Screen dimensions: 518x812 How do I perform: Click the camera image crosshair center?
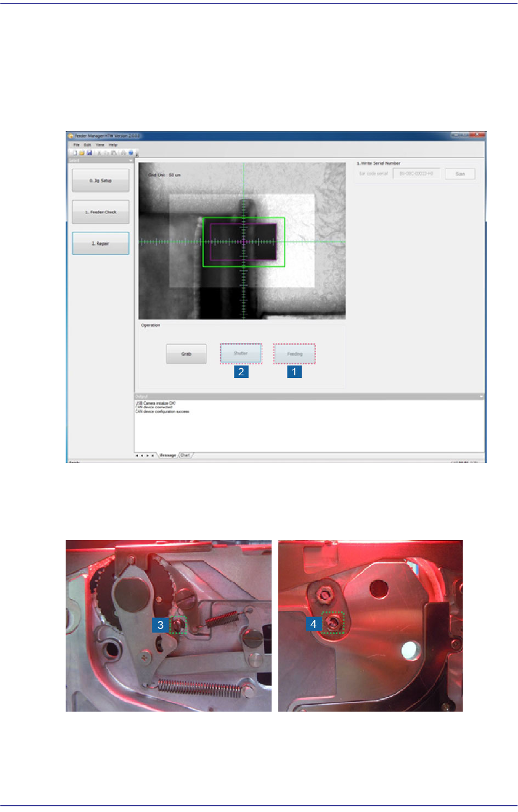pos(244,242)
